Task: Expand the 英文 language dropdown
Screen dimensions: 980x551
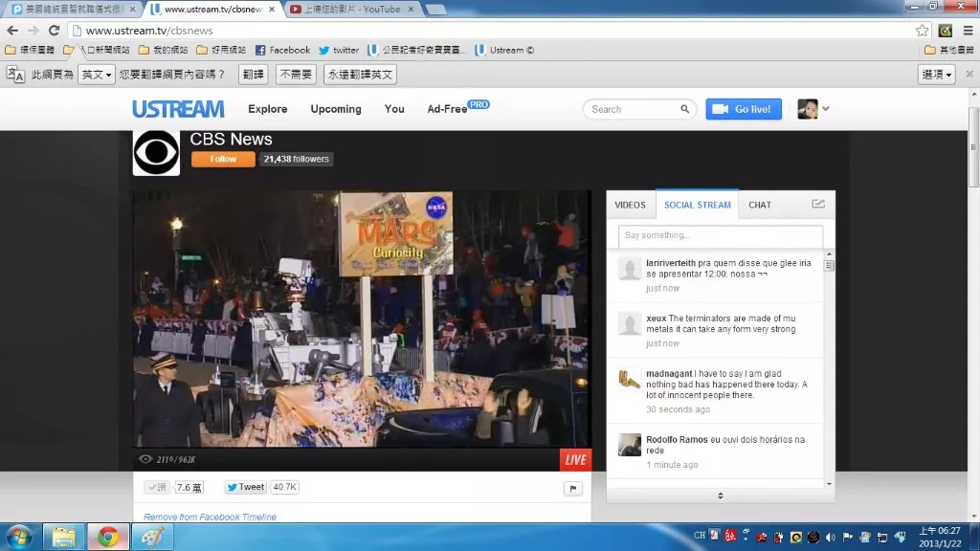Action: pyautogui.click(x=97, y=75)
